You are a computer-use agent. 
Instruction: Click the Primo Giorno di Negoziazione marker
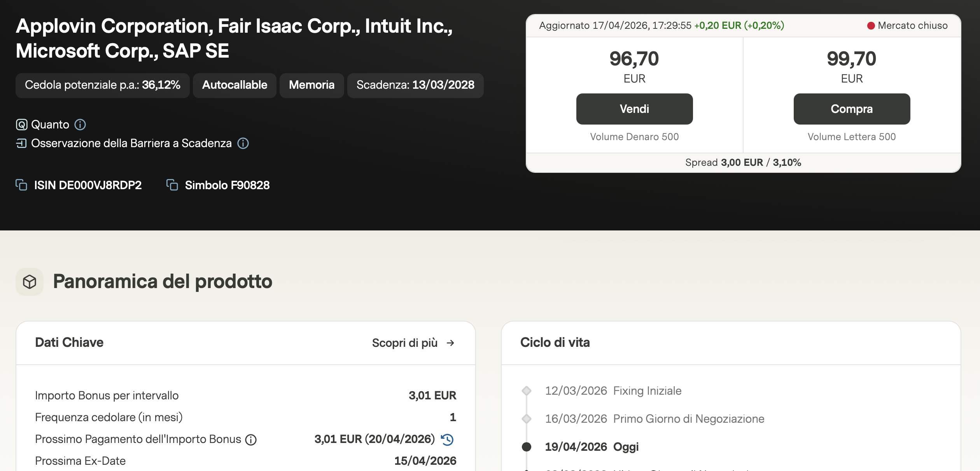click(x=527, y=419)
